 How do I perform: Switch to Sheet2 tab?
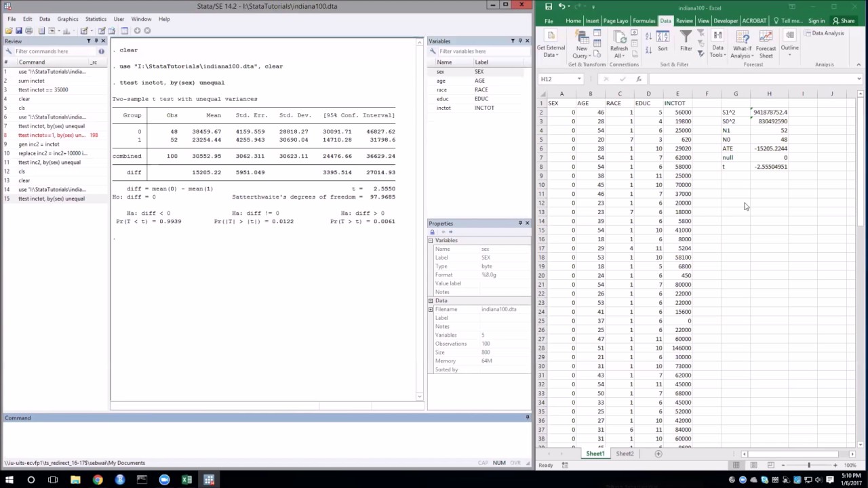[x=625, y=453]
